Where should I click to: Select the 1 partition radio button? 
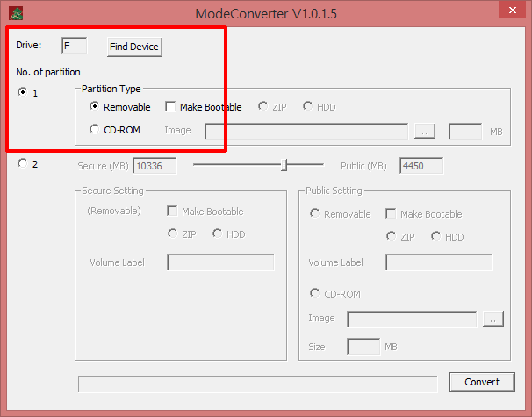pyautogui.click(x=23, y=92)
